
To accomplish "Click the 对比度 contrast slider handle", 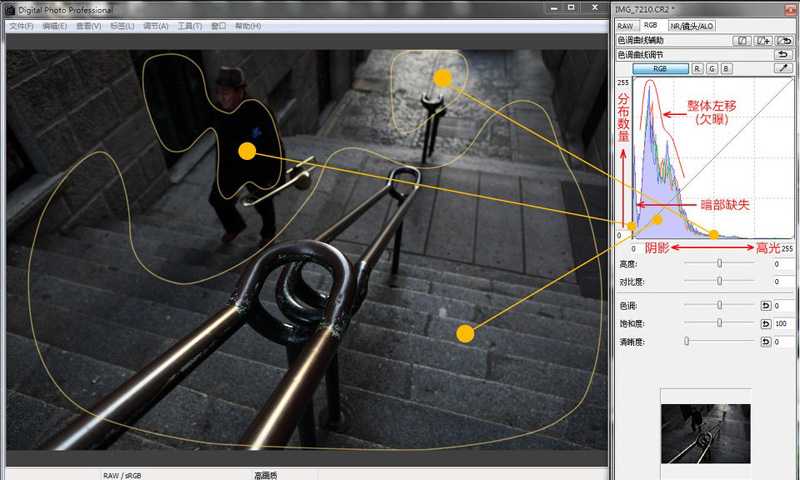I will pos(719,281).
